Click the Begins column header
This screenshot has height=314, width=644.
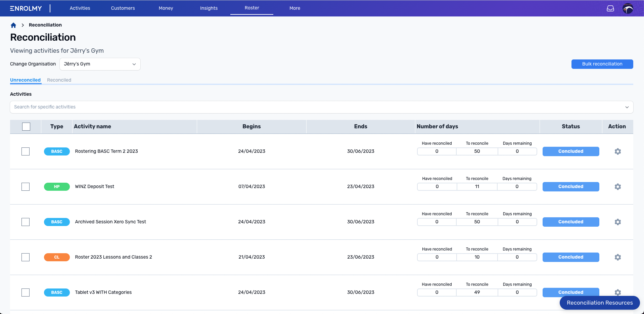click(x=251, y=127)
